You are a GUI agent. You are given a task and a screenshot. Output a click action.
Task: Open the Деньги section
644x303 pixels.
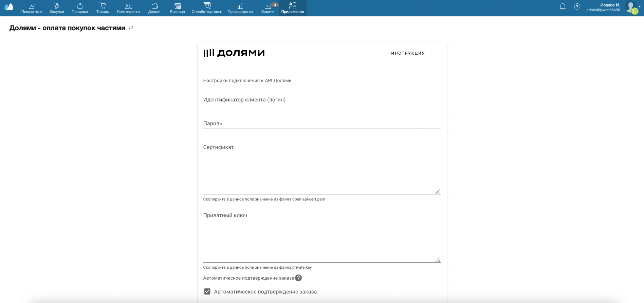point(154,8)
